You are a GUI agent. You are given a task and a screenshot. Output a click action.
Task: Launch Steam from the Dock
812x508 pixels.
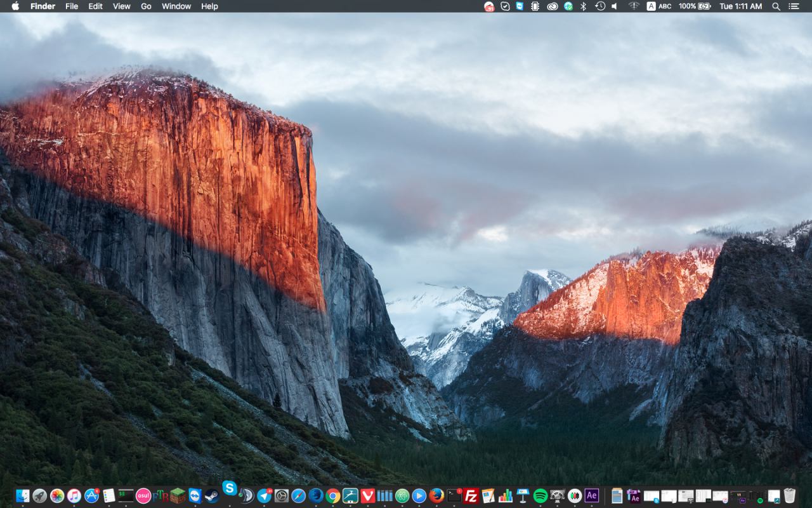click(212, 496)
